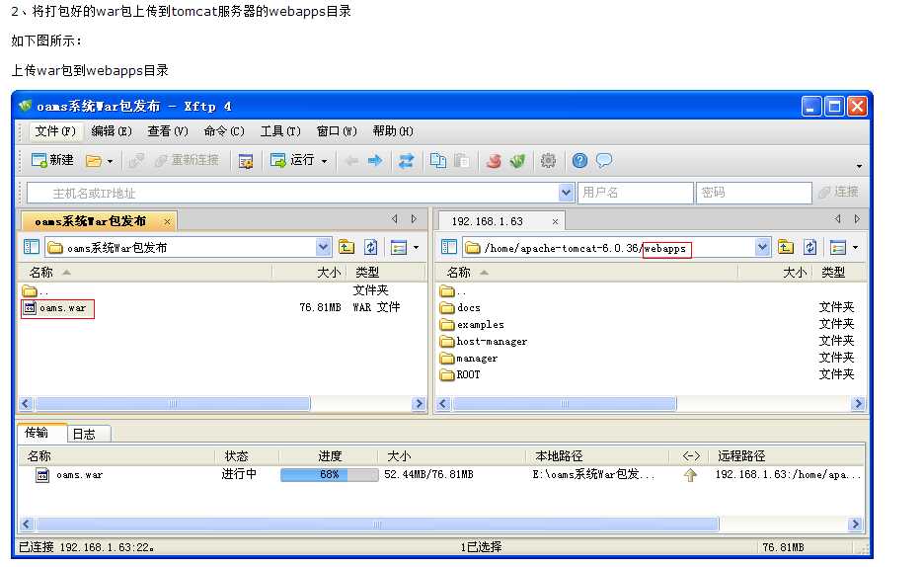Click the local pane view-mode icon
Screen dimensions: 924x567
399,247
